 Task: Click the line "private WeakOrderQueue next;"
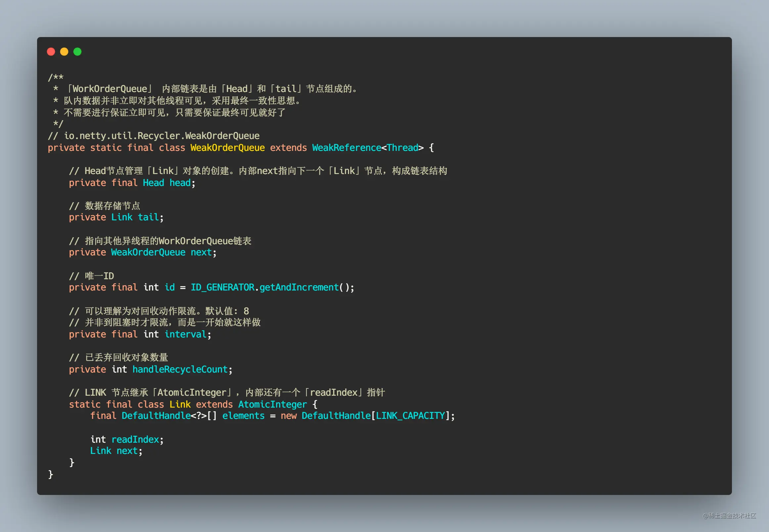coord(143,252)
